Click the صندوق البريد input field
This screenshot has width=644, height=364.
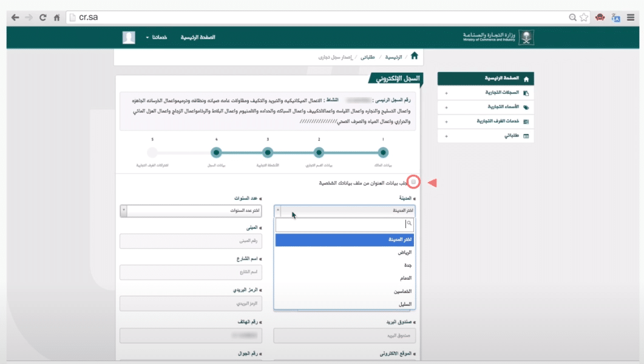345,335
